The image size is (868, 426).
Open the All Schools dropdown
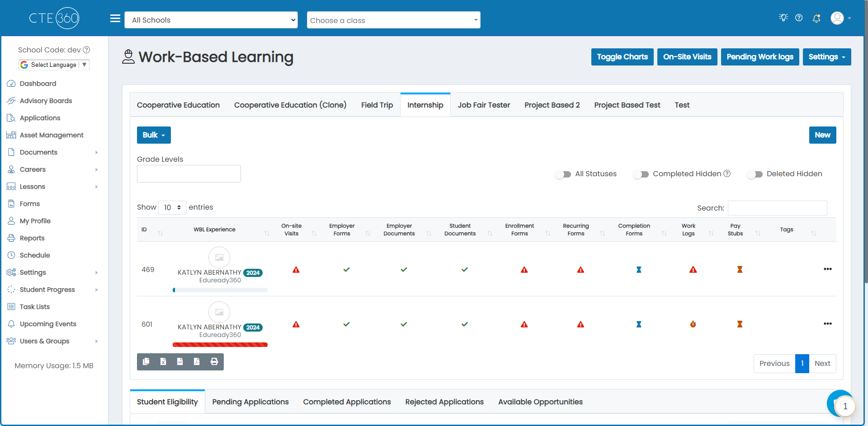(211, 20)
